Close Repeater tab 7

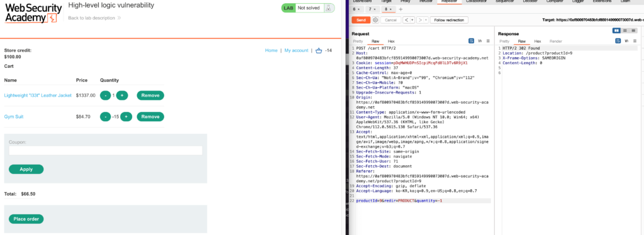(x=375, y=9)
